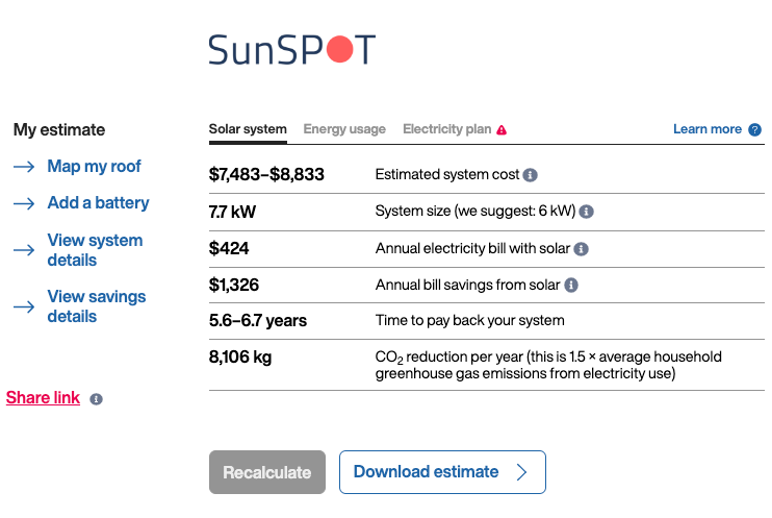Open info icon for Annual electricity bill with solar
This screenshot has width=772, height=518.
[x=581, y=249]
